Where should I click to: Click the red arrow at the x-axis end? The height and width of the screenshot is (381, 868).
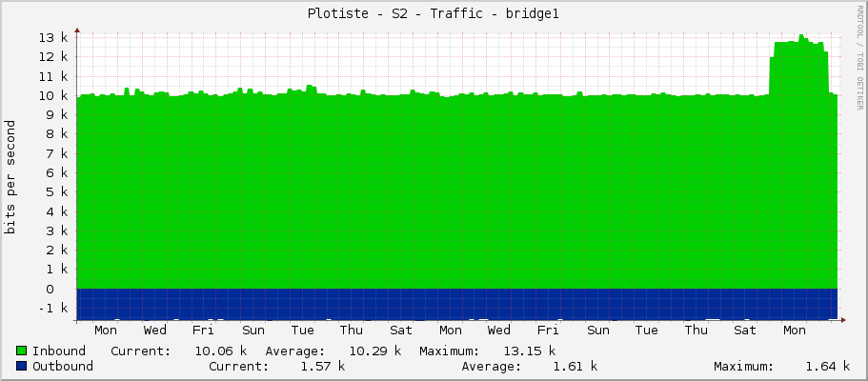point(843,320)
